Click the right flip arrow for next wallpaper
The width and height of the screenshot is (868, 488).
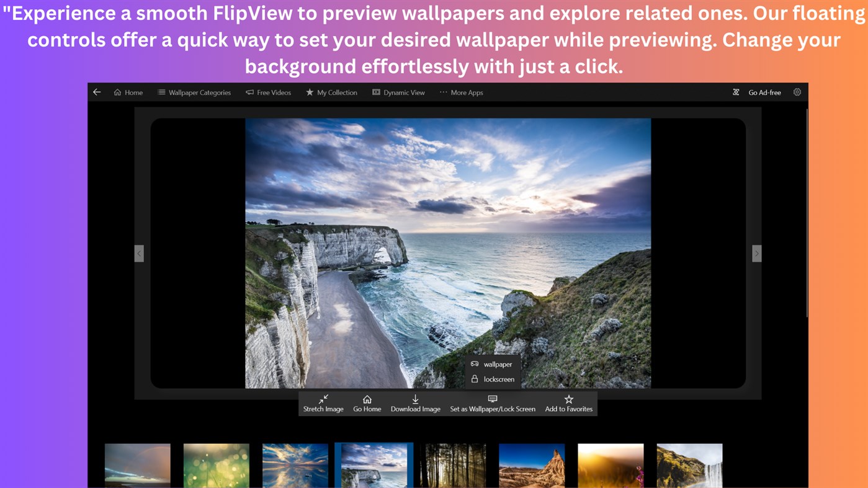[x=757, y=253]
